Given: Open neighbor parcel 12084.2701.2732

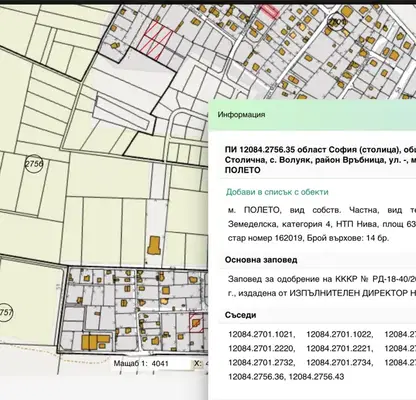Looking at the screenshot, I should (262, 363).
